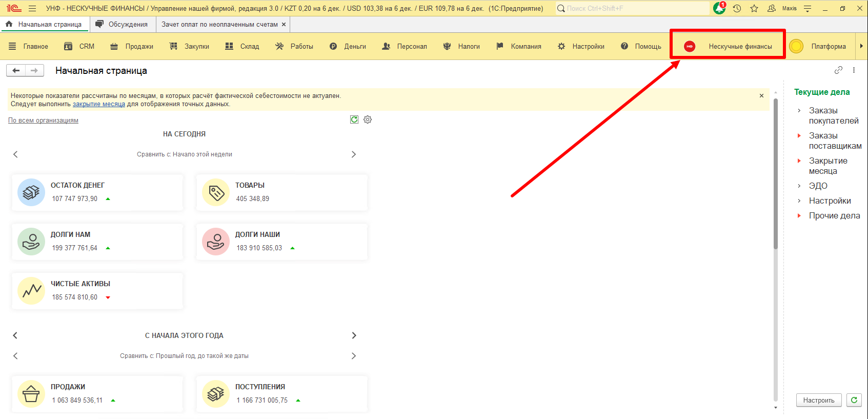This screenshot has width=868, height=419.
Task: Open the ДОЛГИ НАШИ hand icon
Action: (x=216, y=242)
